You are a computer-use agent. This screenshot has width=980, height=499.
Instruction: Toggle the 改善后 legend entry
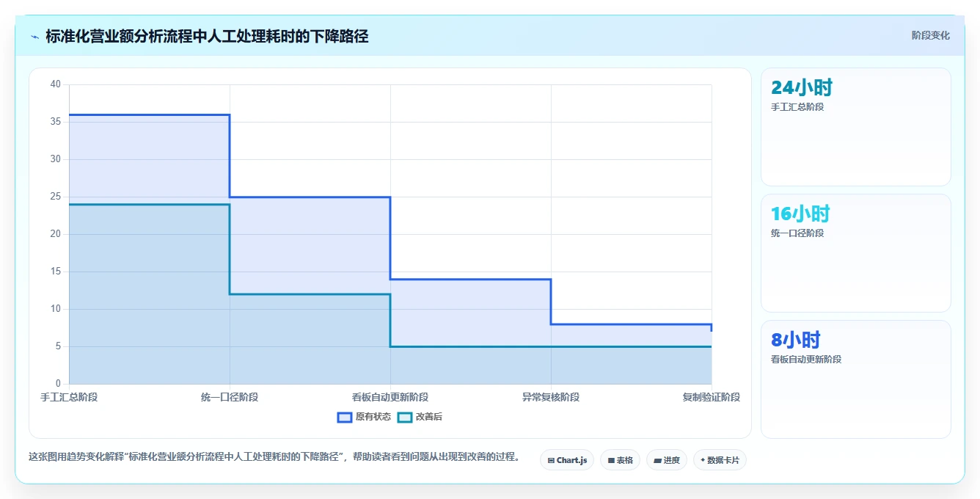(420, 417)
